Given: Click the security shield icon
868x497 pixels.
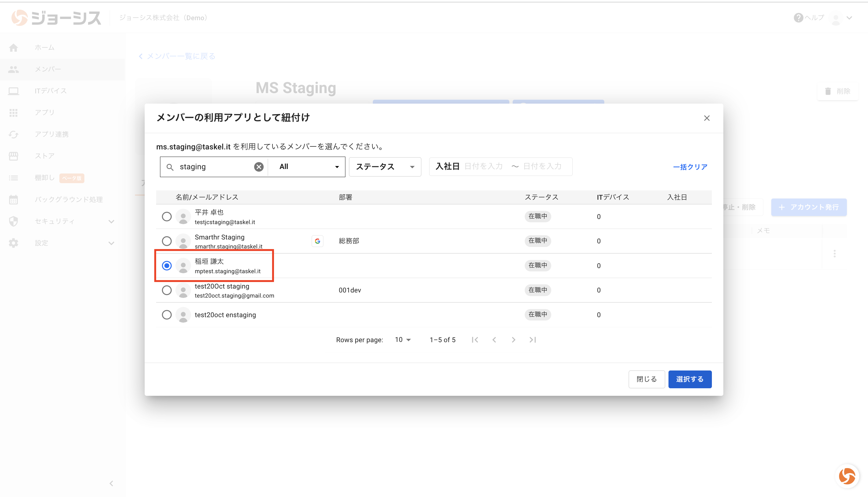Looking at the screenshot, I should click(13, 221).
